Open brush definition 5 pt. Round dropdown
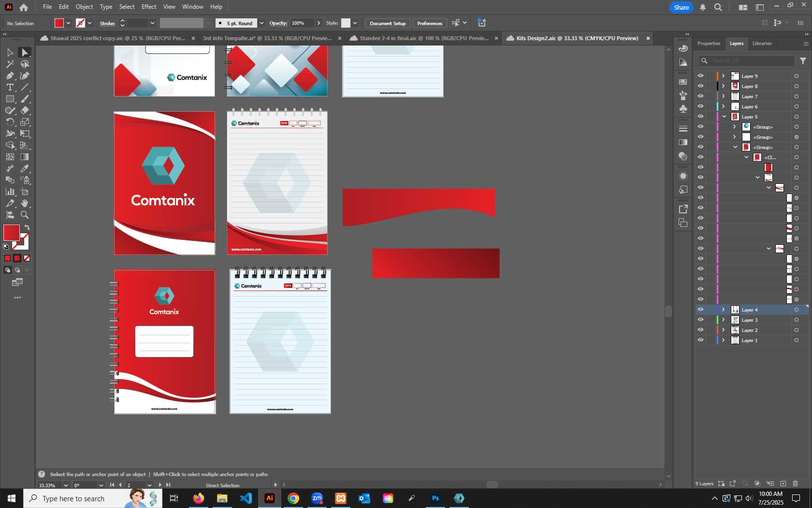The image size is (812, 508). tap(261, 23)
